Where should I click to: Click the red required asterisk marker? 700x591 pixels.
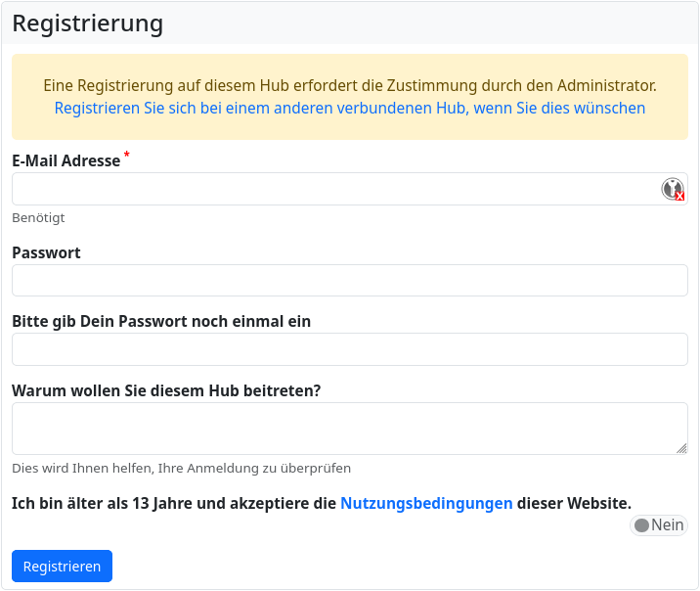click(x=127, y=156)
